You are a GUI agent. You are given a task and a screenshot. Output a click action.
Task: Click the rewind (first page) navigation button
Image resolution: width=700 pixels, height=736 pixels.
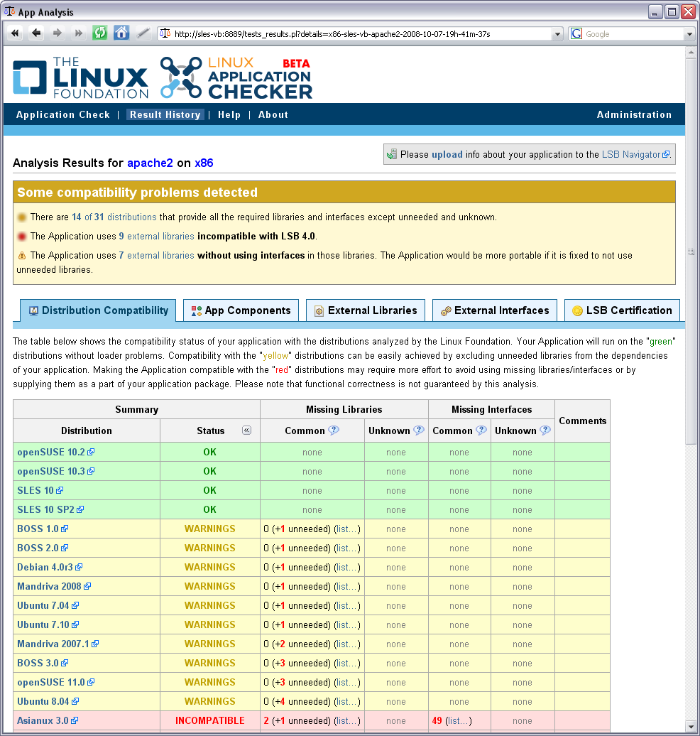point(15,33)
